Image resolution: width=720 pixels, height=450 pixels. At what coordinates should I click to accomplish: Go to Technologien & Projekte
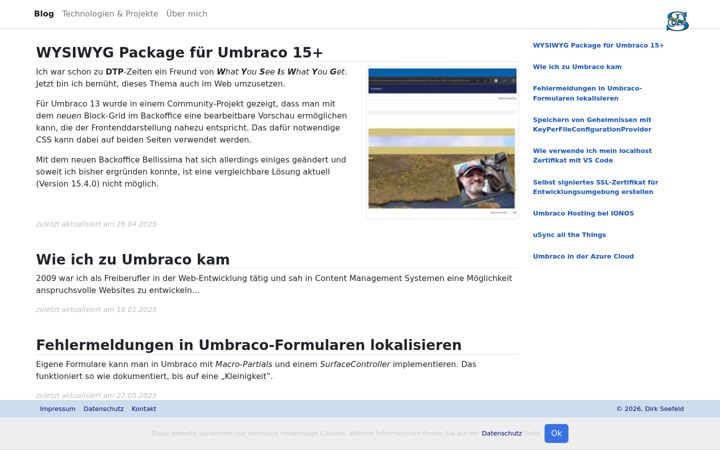pyautogui.click(x=110, y=14)
